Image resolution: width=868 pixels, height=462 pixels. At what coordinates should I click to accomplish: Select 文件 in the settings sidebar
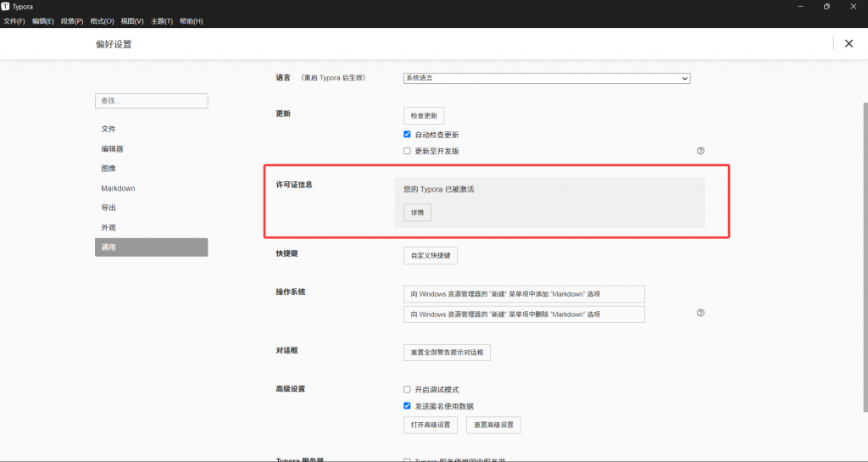[x=151, y=129]
